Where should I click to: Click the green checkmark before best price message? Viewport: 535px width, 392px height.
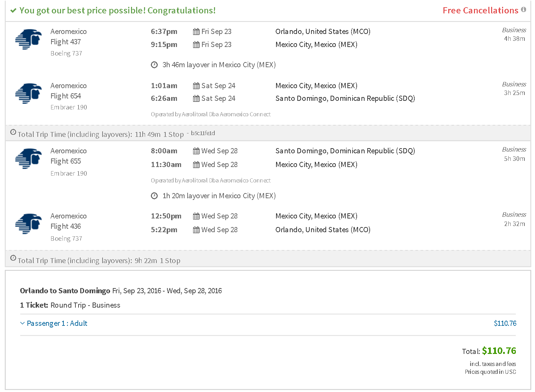[13, 11]
